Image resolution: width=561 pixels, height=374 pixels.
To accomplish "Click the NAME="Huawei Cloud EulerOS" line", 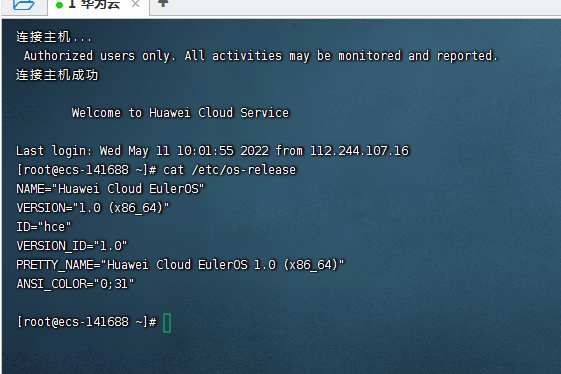I will (x=110, y=189).
